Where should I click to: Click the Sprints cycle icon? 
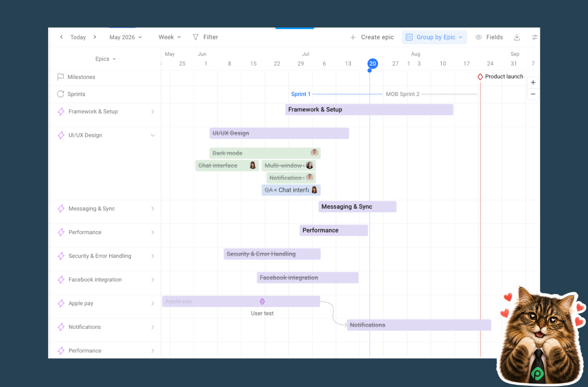pos(61,94)
